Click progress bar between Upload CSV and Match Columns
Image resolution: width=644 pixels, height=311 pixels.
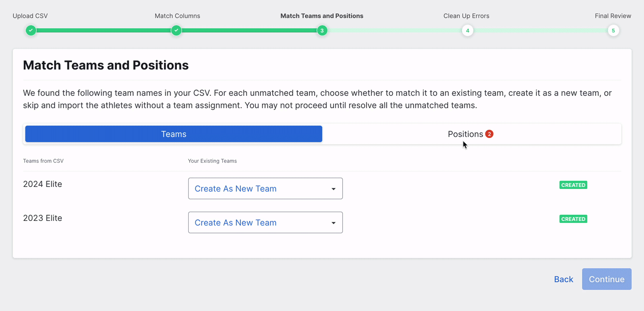pyautogui.click(x=103, y=30)
